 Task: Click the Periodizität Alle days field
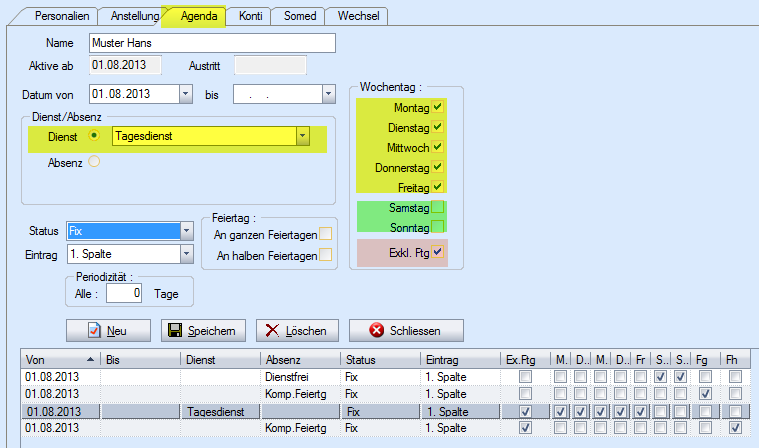124,293
